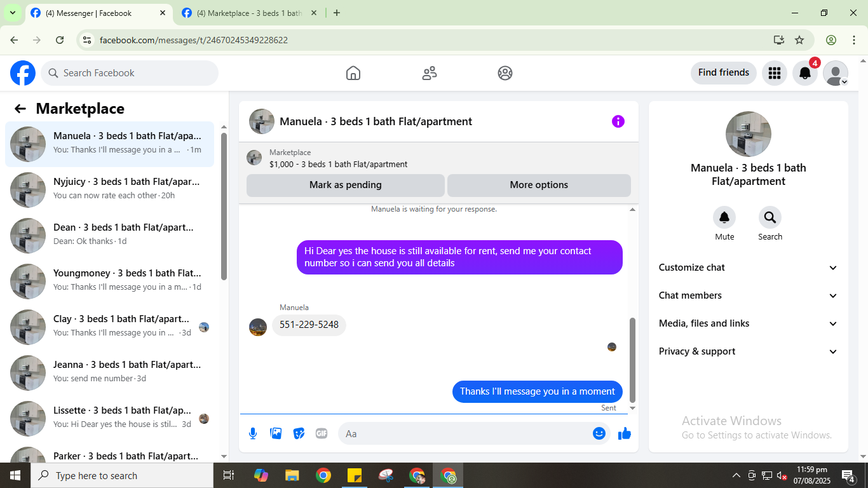The height and width of the screenshot is (488, 868).
Task: Open the Friends icon in top navigation
Action: coord(430,73)
